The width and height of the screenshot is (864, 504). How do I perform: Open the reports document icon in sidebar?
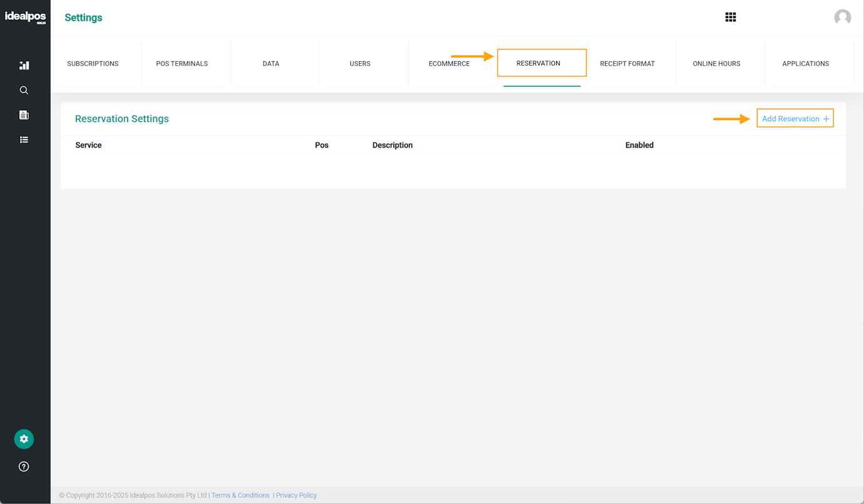(24, 115)
